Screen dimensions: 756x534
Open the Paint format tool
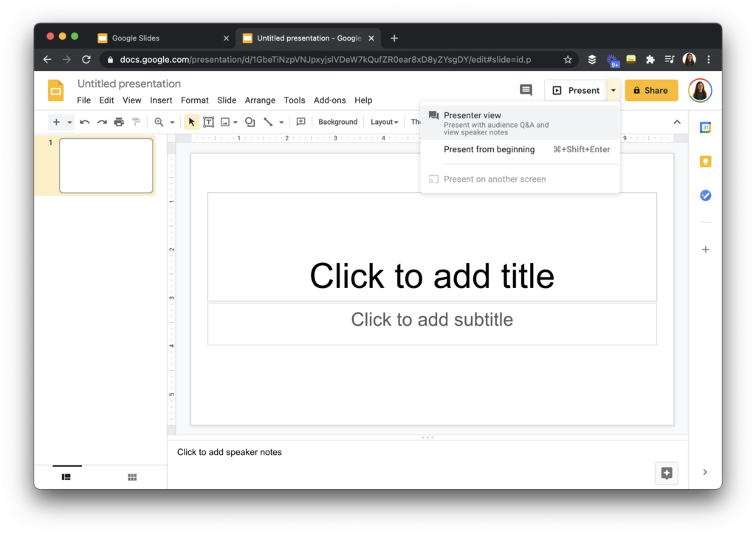[x=137, y=122]
